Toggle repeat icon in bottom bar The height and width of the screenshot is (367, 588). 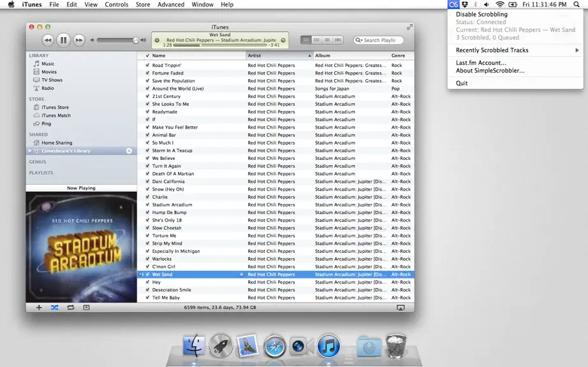pyautogui.click(x=71, y=308)
